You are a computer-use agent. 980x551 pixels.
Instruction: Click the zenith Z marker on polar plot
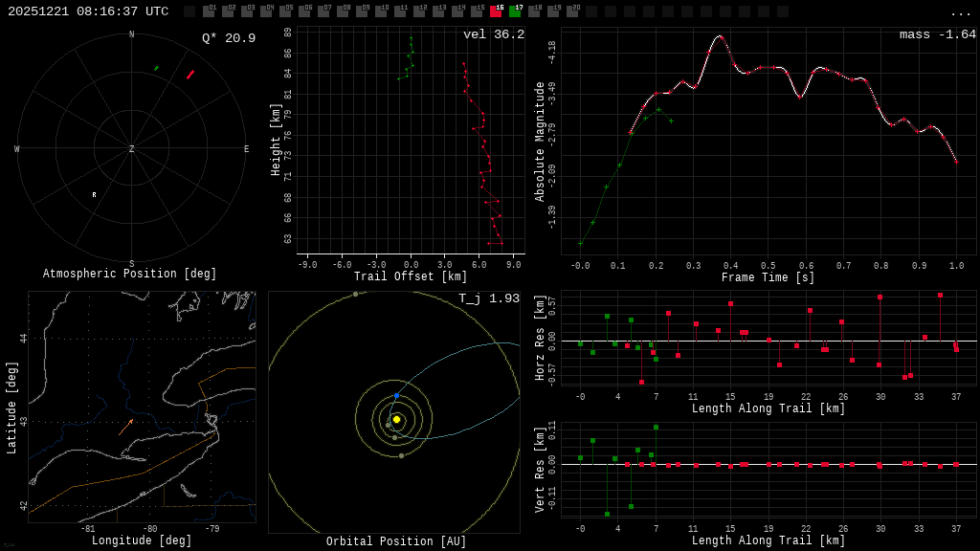pos(131,148)
